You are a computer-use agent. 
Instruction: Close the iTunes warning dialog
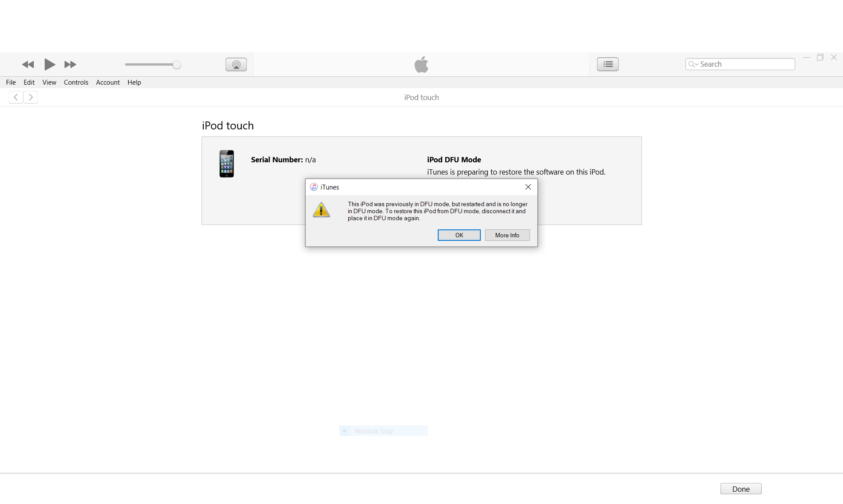tap(528, 187)
